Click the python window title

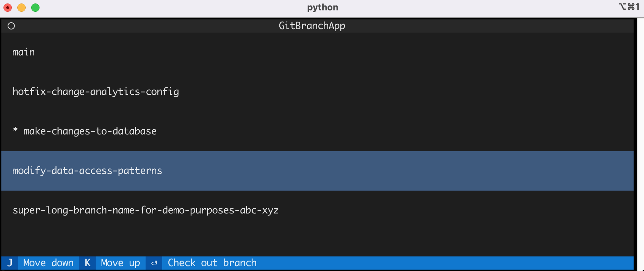click(x=322, y=7)
